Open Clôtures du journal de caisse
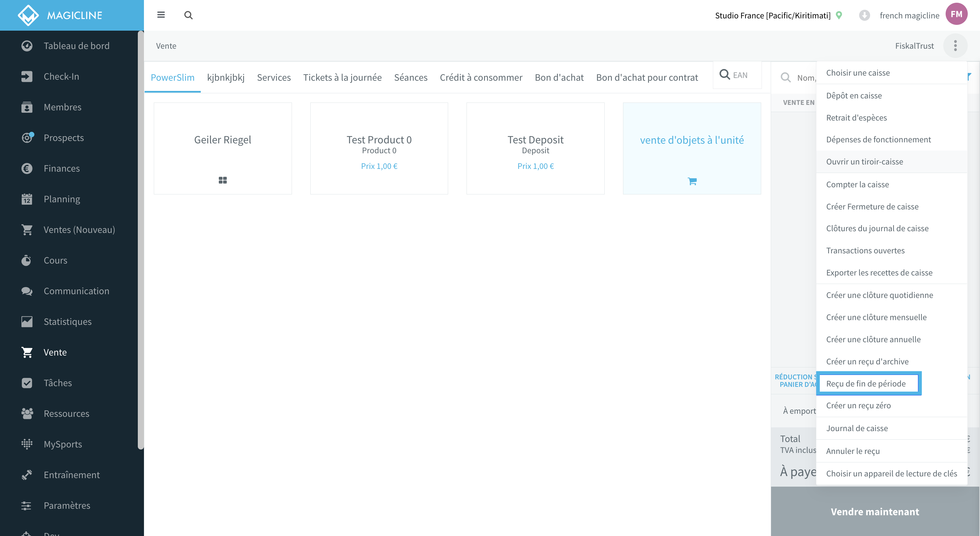 pyautogui.click(x=892, y=228)
